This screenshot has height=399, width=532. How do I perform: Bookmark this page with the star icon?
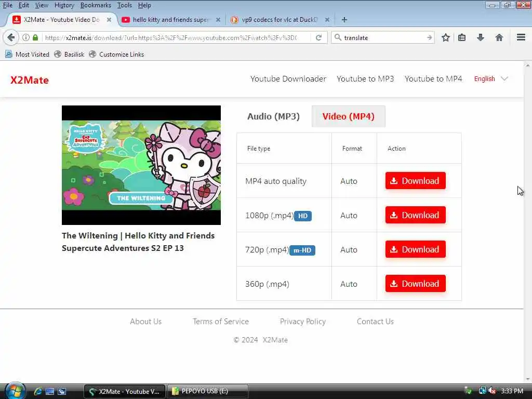pos(445,37)
